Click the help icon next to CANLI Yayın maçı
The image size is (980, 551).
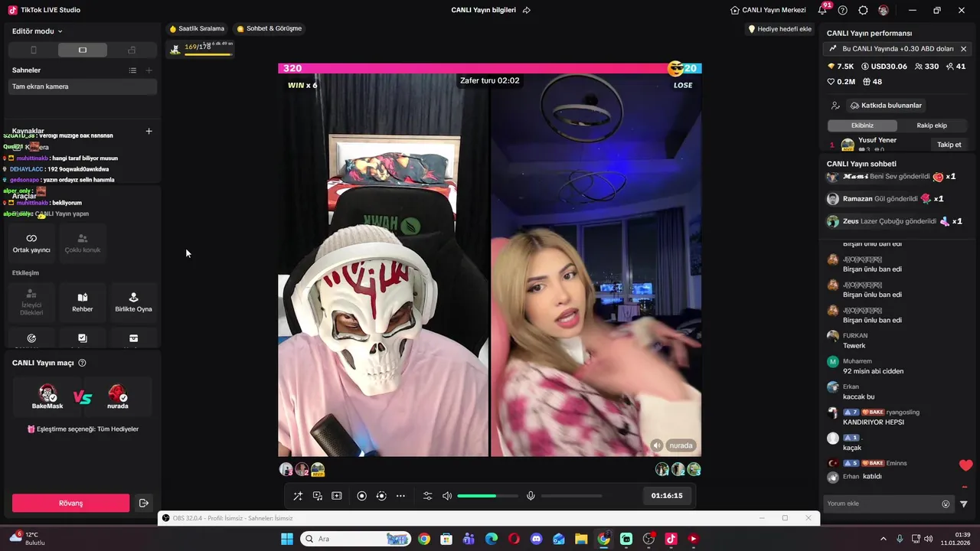82,363
